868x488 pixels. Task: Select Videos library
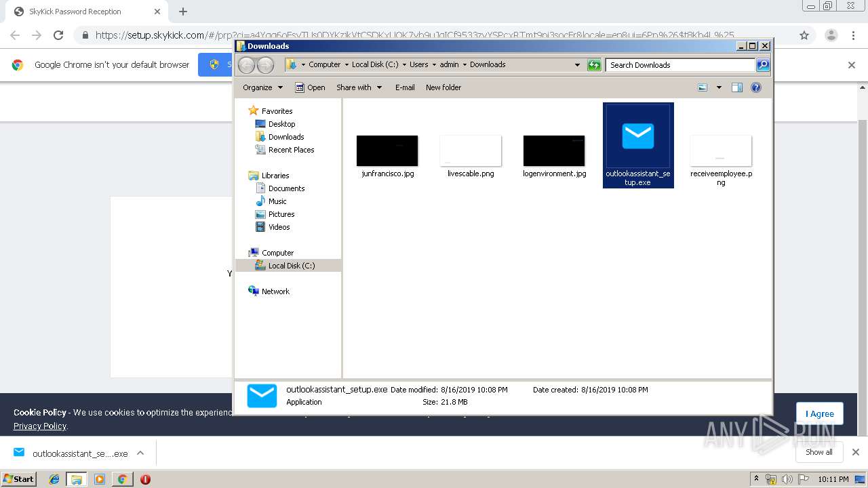point(273,227)
